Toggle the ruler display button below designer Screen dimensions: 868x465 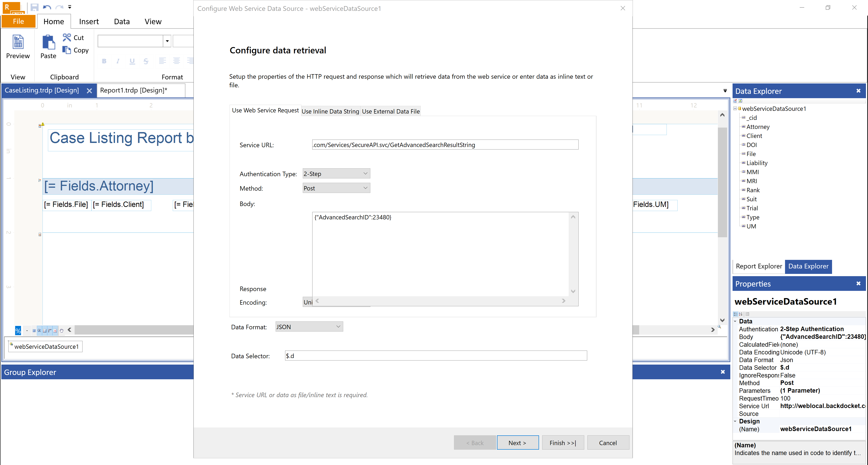[50, 331]
